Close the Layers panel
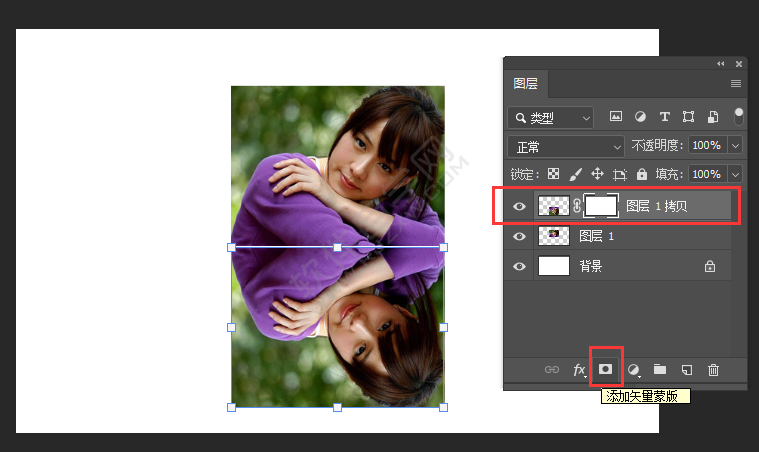This screenshot has width=759, height=452. (x=739, y=63)
